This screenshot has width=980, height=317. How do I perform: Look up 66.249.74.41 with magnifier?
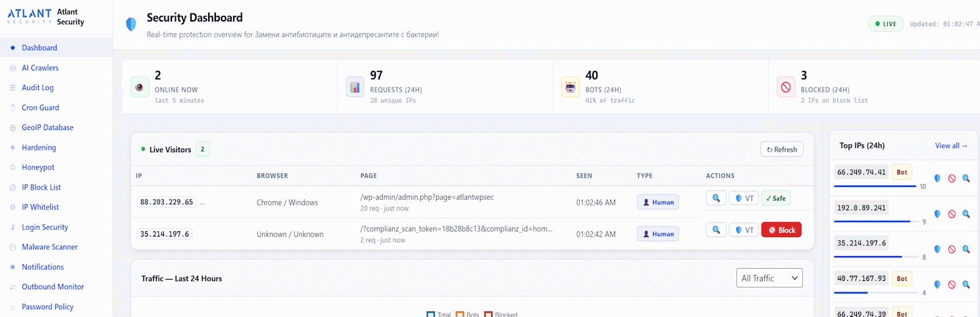pos(966,179)
